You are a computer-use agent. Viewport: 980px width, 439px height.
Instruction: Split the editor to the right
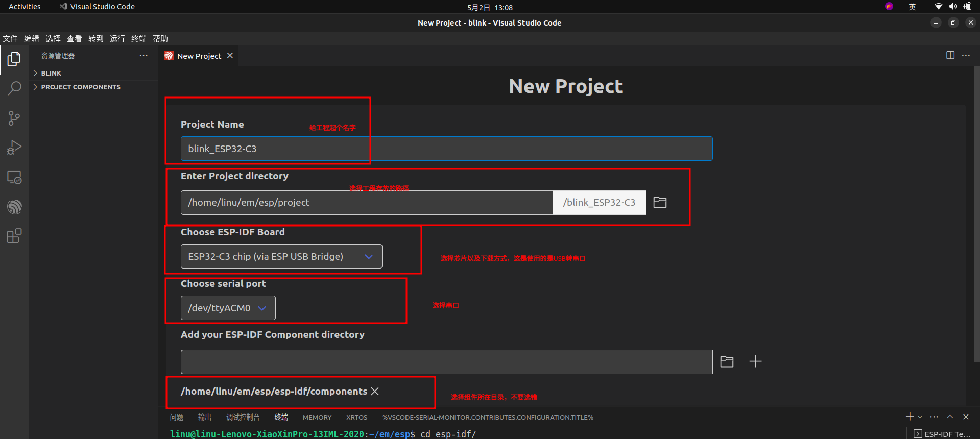pos(950,55)
